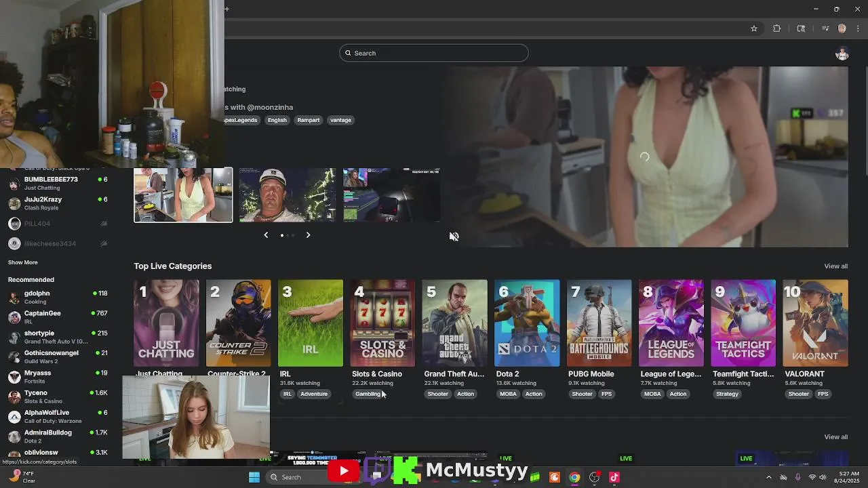Click the MOBA tag under Dota 2
868x488 pixels.
point(508,394)
